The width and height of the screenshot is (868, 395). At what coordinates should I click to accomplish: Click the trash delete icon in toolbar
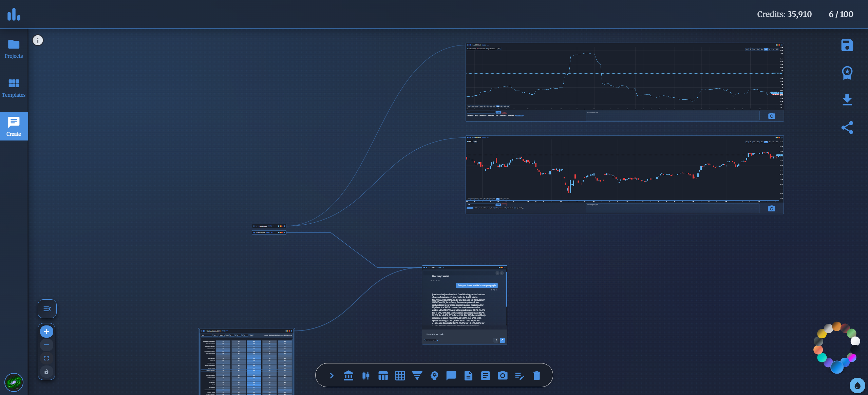pyautogui.click(x=536, y=375)
